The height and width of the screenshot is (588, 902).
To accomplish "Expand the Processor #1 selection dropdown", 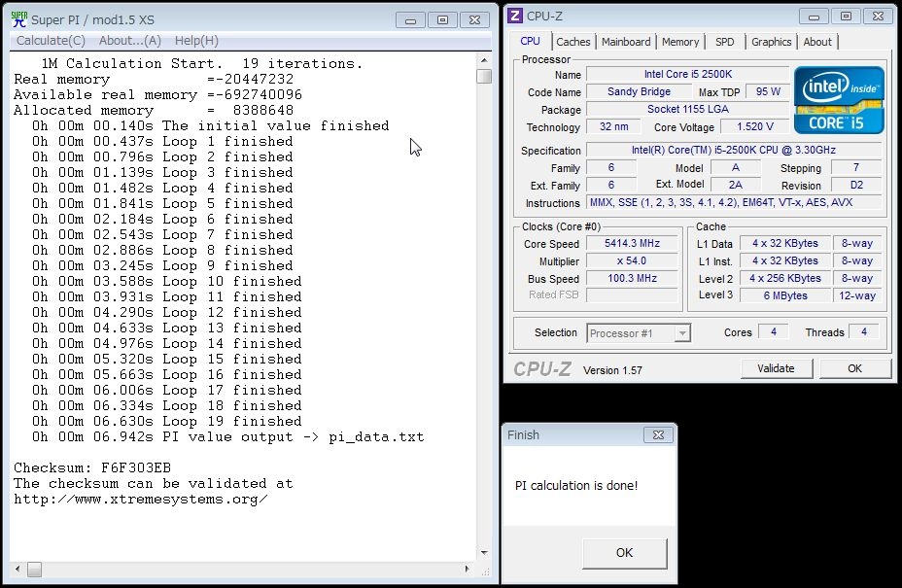I will point(682,333).
